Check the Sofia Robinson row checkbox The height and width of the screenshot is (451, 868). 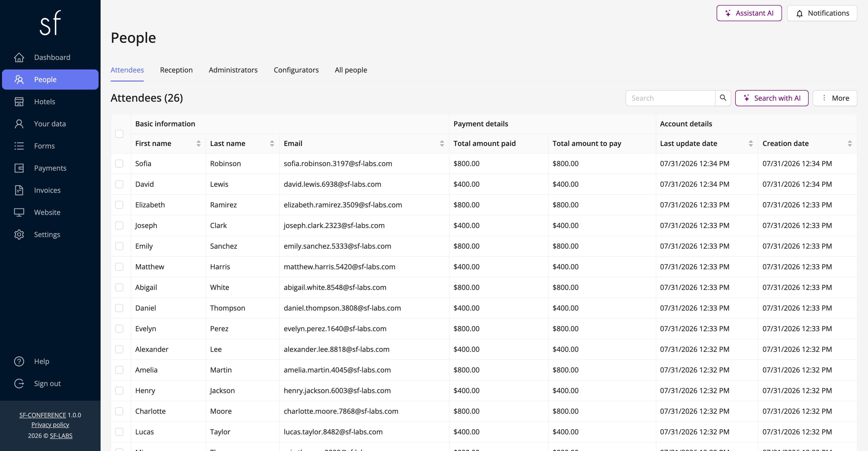(x=119, y=164)
